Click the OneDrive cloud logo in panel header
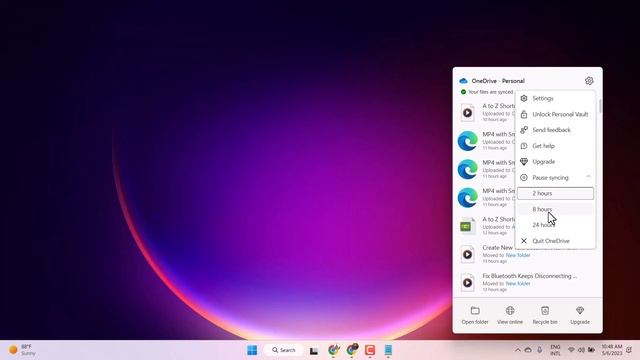 (463, 81)
